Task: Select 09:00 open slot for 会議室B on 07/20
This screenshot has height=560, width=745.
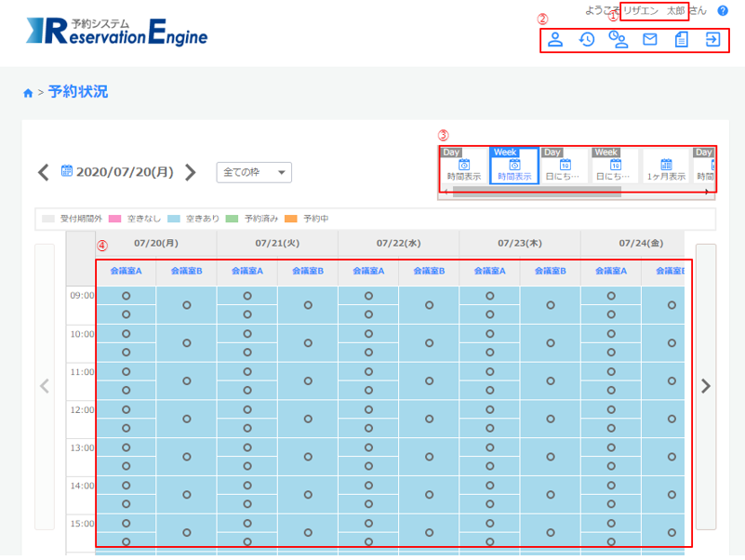Action: point(186,304)
